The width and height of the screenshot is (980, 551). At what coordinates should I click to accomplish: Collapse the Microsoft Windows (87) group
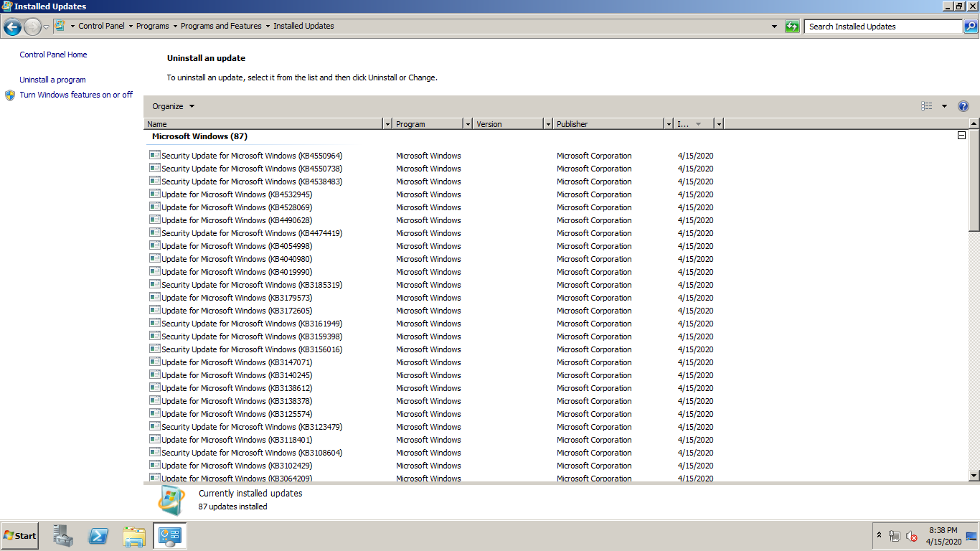[x=961, y=136]
